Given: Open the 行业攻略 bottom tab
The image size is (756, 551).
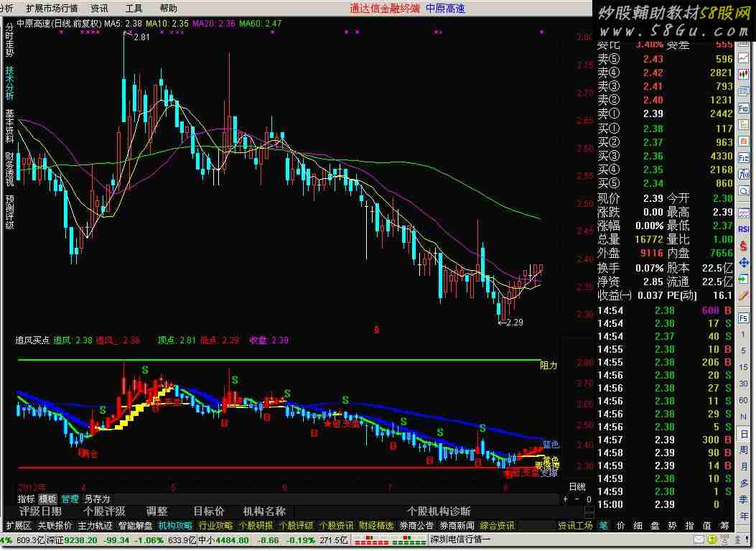Looking at the screenshot, I should pyautogui.click(x=215, y=525).
